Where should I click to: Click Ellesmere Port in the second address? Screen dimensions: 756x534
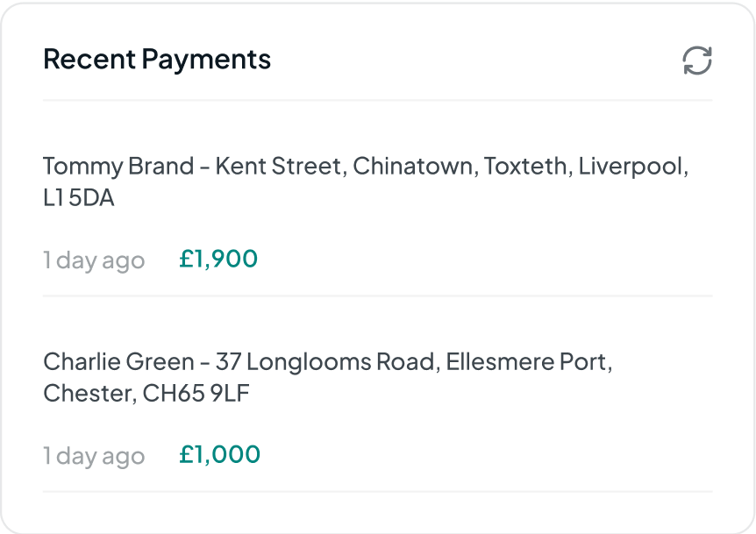pos(529,362)
